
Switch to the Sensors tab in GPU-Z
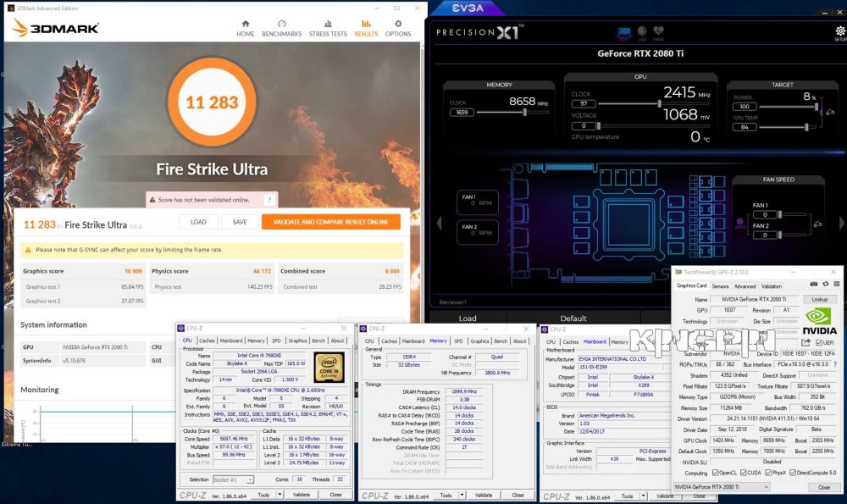(x=720, y=286)
